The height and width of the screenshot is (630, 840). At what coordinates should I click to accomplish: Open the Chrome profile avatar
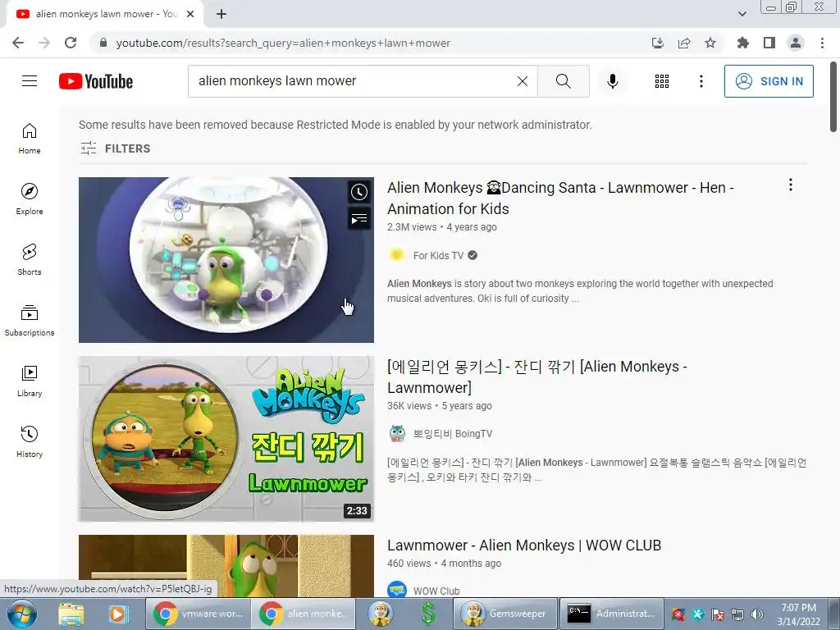[796, 43]
